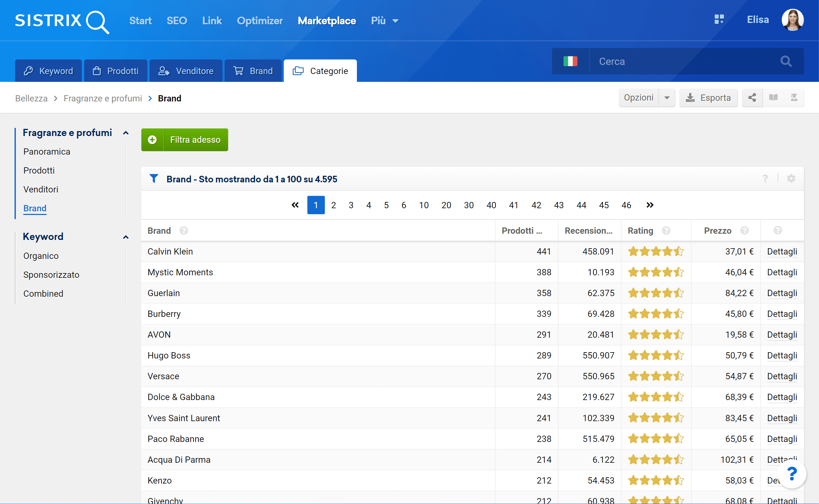Click the Categorie tool icon

pos(299,71)
